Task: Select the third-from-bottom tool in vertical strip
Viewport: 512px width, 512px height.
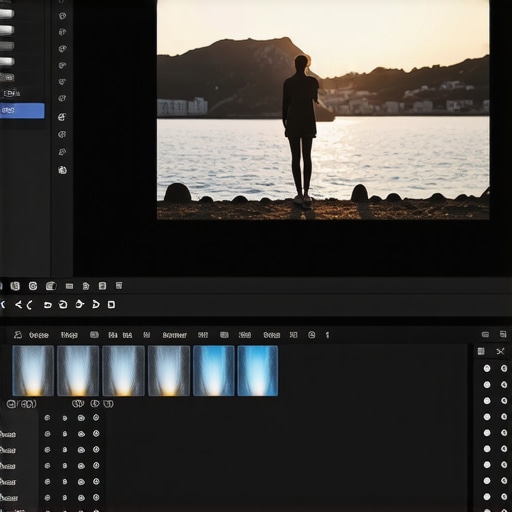Action: point(62,134)
